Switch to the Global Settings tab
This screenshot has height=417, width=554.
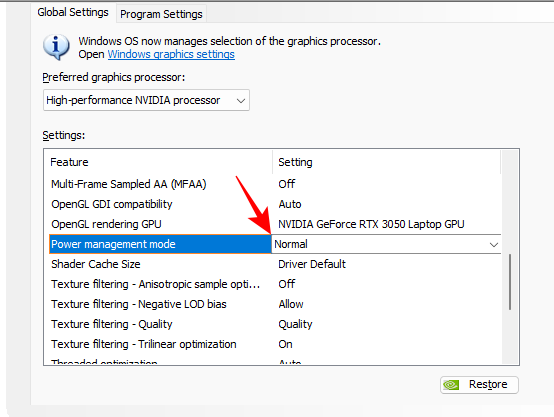[73, 12]
